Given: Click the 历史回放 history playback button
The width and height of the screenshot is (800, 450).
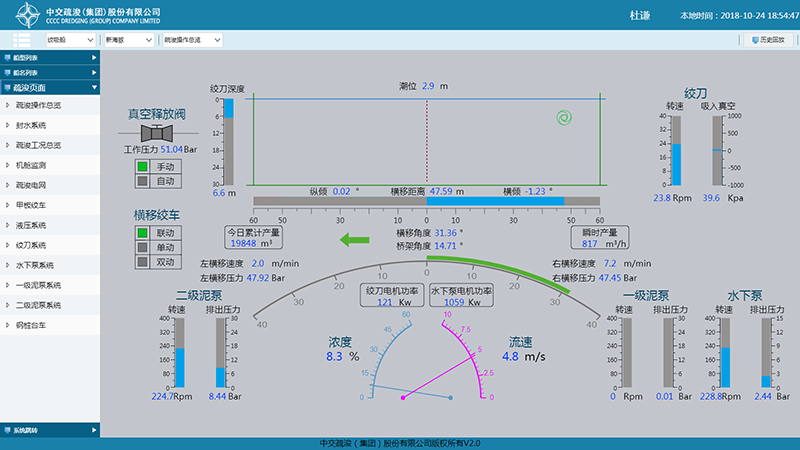Looking at the screenshot, I should pyautogui.click(x=769, y=40).
